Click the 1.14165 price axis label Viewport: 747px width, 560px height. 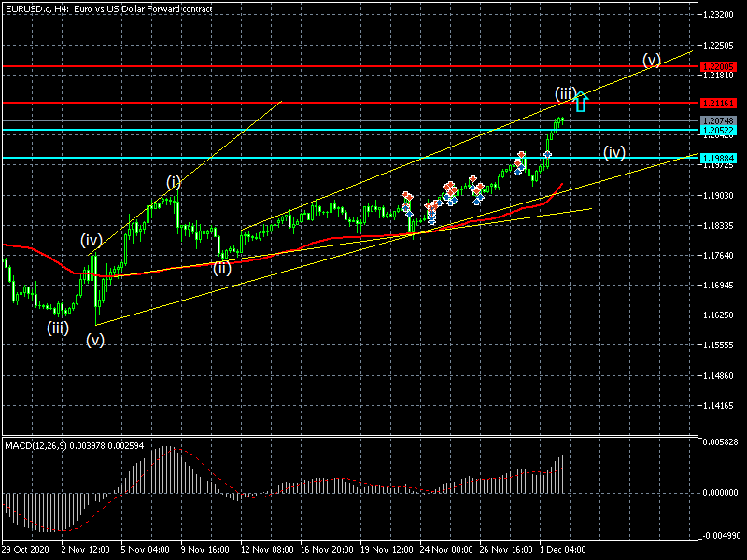[719, 406]
